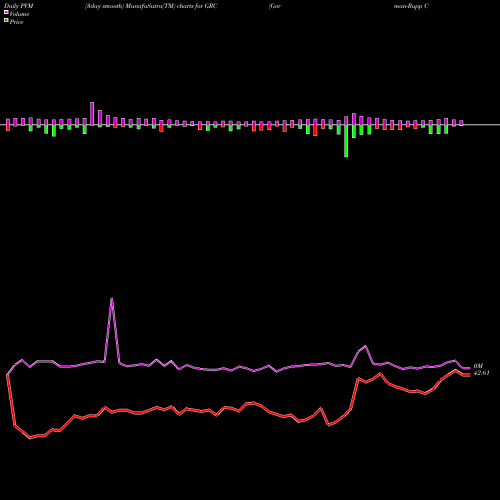Click the '0M' volume value label
This screenshot has height=500, width=500.
point(478,366)
